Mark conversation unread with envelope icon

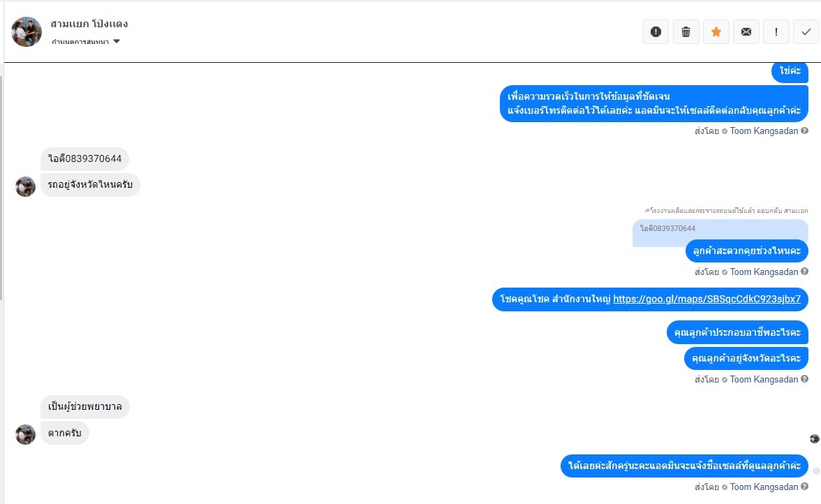pos(746,31)
